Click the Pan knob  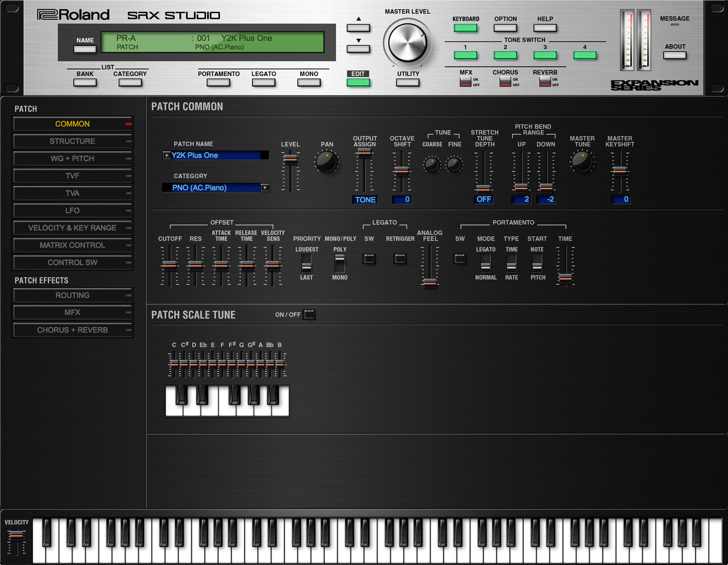click(x=326, y=162)
